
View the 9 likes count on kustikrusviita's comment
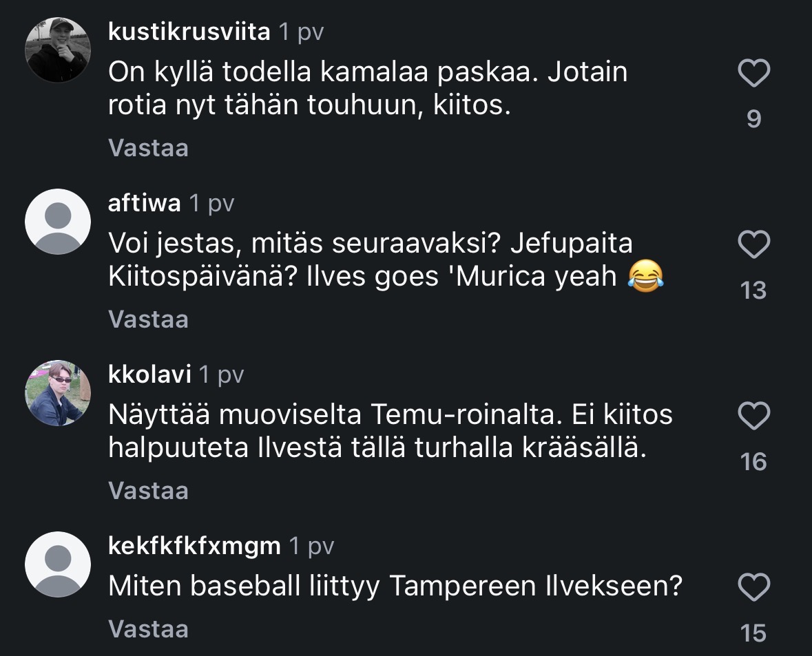coord(753,120)
